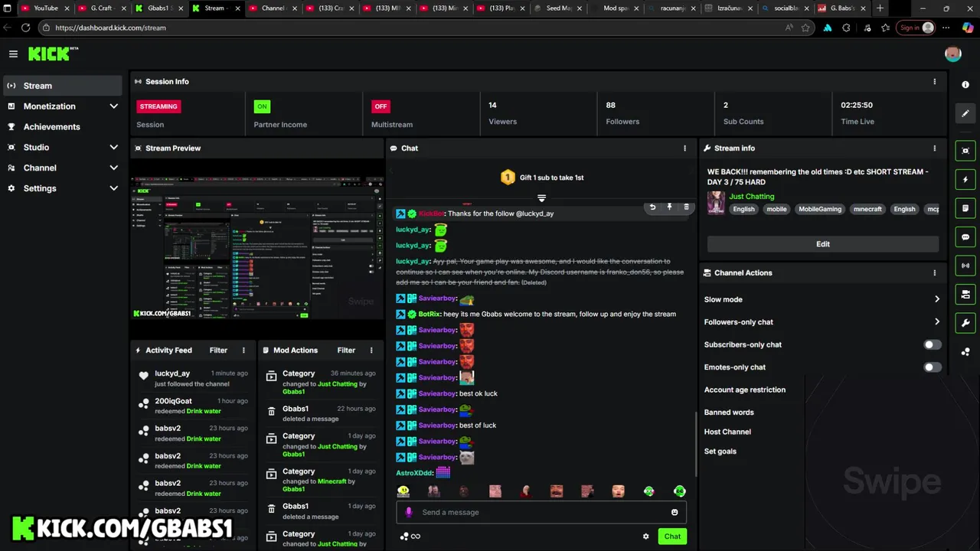The image size is (980, 551).
Task: Open Activity Feed Filter dropdown
Action: pyautogui.click(x=218, y=350)
